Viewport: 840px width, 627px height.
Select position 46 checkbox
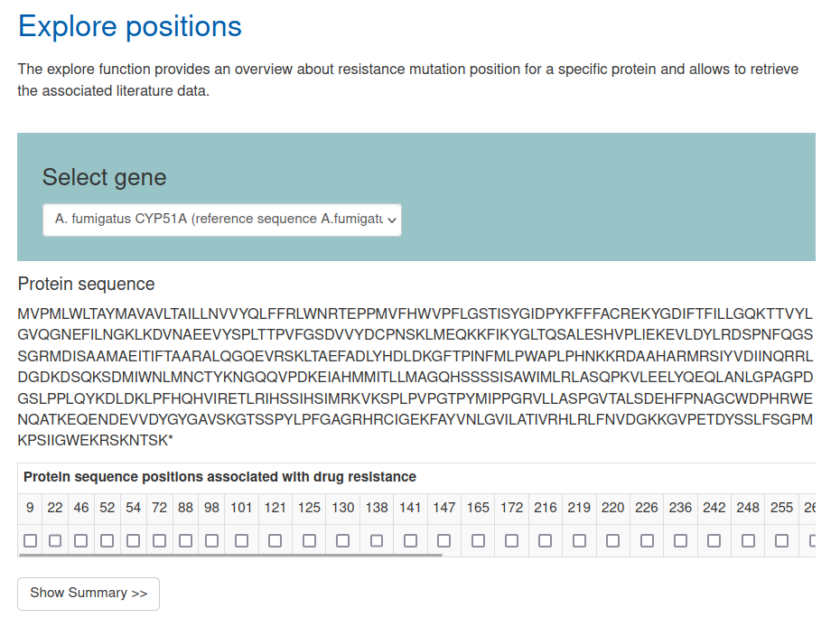(x=81, y=541)
